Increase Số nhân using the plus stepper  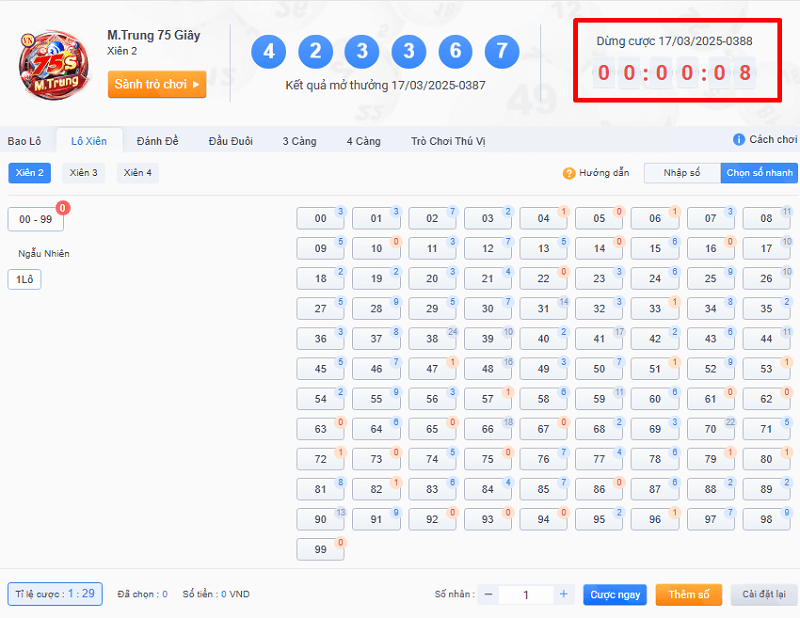pyautogui.click(x=563, y=594)
